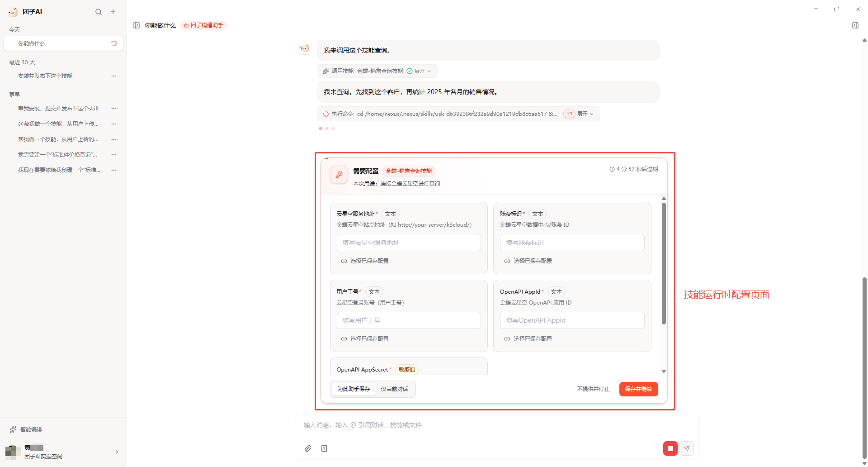This screenshot has width=868, height=467.
Task: Click the paperclip attach file icon
Action: pyautogui.click(x=308, y=448)
